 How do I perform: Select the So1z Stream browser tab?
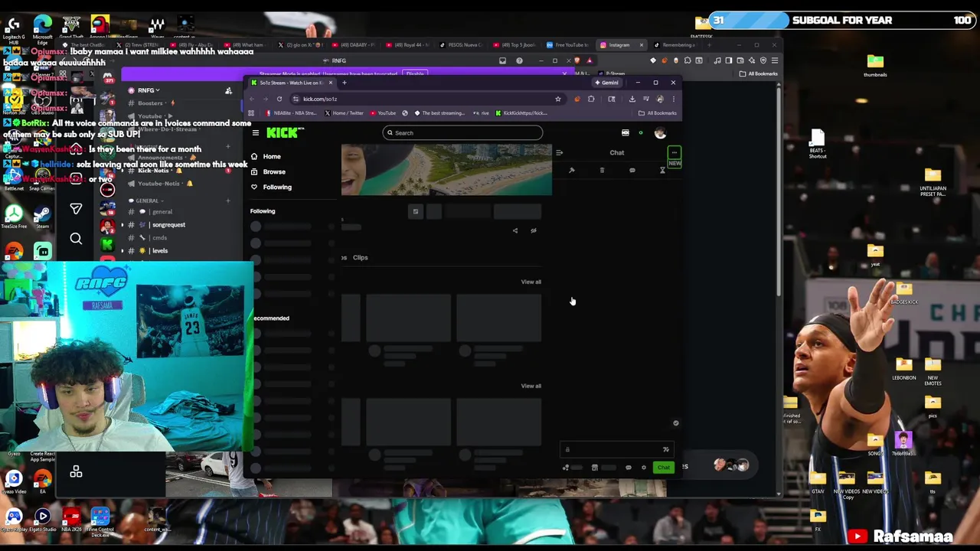point(291,83)
